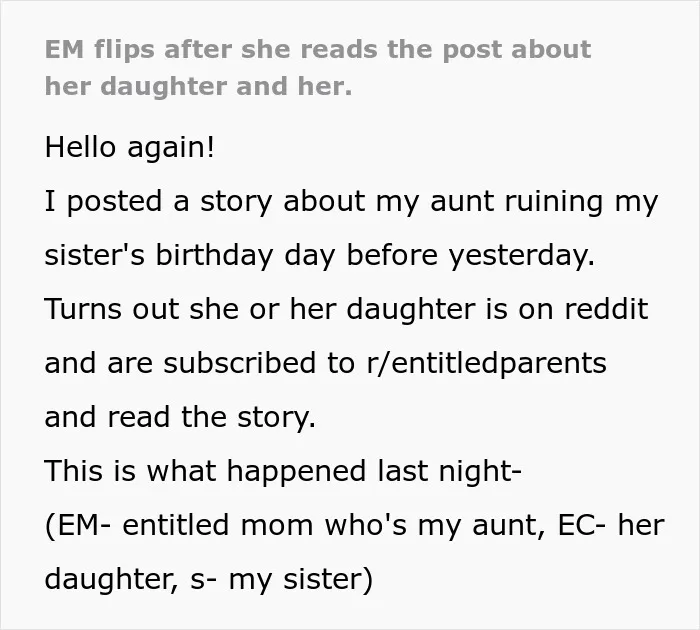Screen dimensions: 700x630
Task: Click the line 'daughter, s- my sister)'
Action: click(208, 579)
